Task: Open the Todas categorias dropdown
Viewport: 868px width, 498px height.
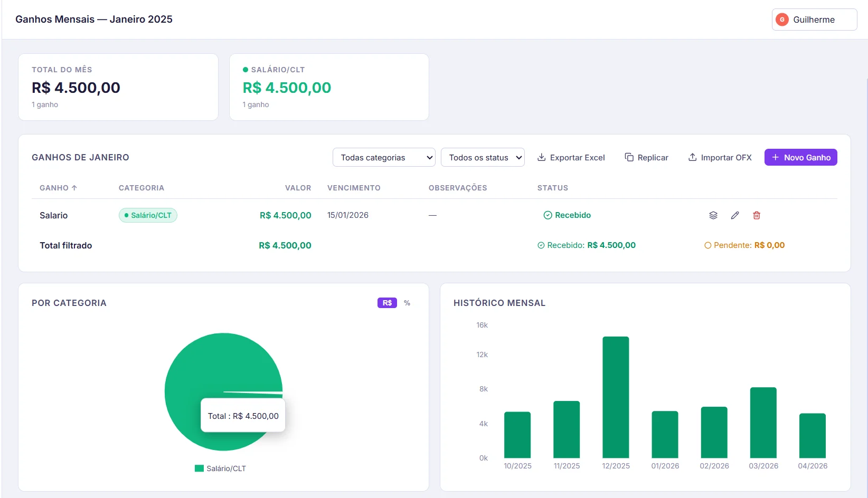Action: 384,157
